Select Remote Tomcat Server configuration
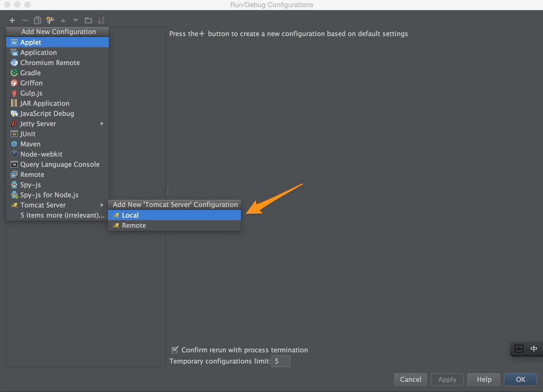543x392 pixels. pos(174,225)
